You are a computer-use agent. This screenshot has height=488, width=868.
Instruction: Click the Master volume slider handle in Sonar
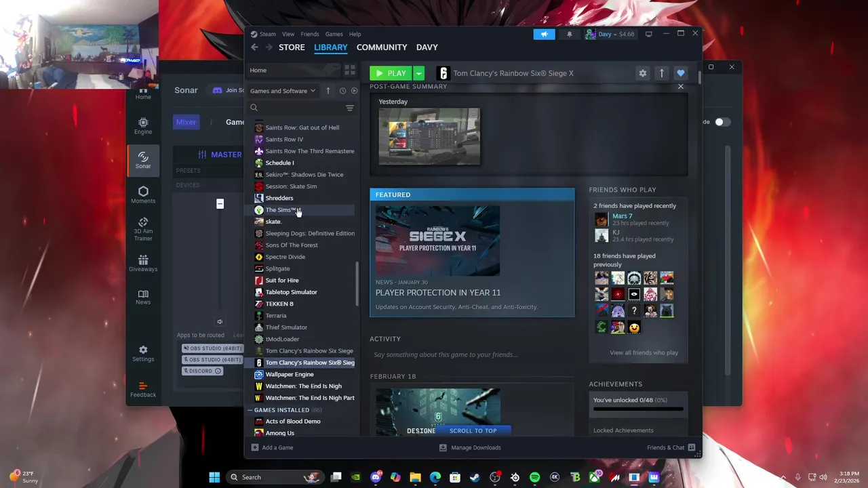pos(220,204)
